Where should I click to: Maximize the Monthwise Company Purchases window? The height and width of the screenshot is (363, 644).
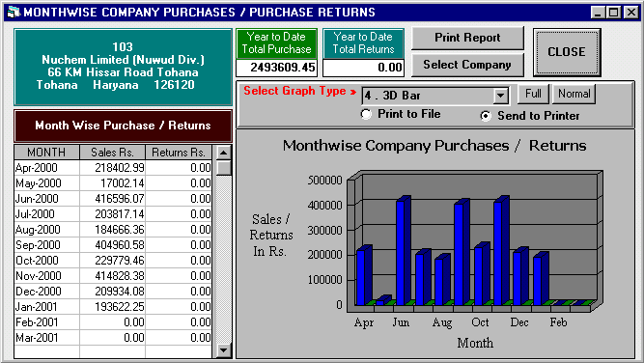(614, 13)
